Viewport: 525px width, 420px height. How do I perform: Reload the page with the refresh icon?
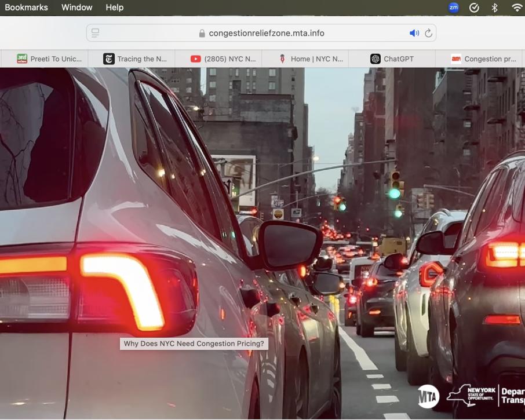point(429,33)
